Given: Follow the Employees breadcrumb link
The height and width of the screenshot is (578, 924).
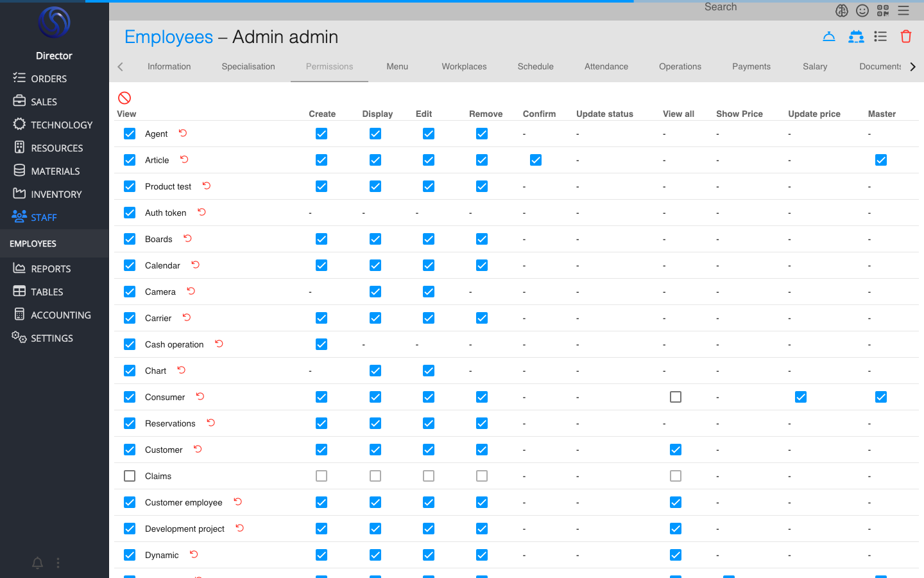Looking at the screenshot, I should tap(169, 37).
